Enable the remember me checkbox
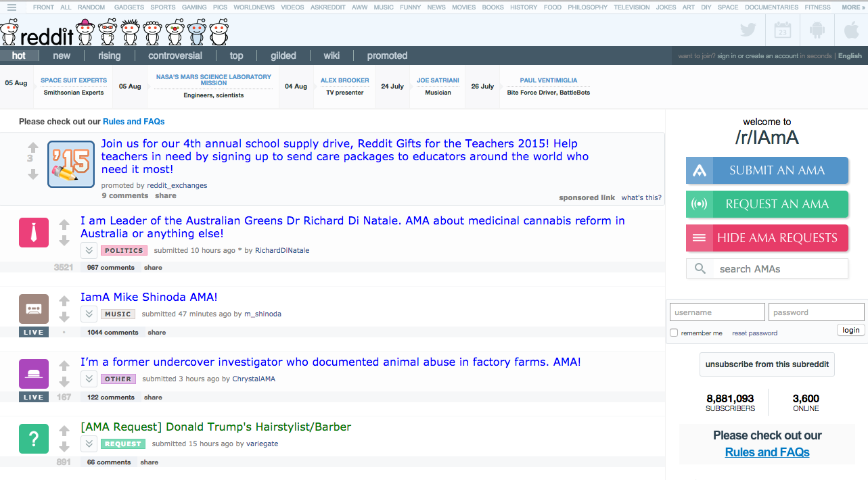Image resolution: width=868 pixels, height=480 pixels. (674, 332)
